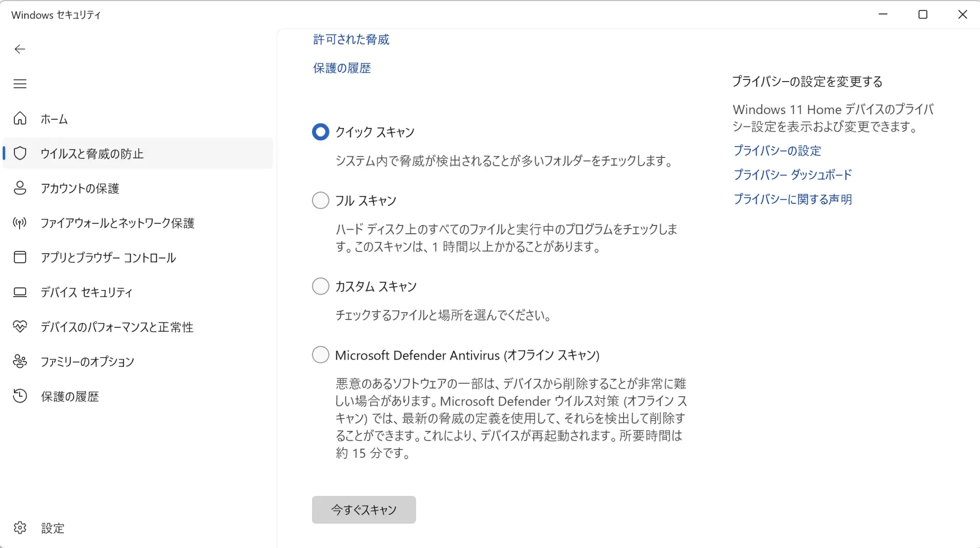
Task: Open the 許可された脅威 link
Action: point(351,40)
